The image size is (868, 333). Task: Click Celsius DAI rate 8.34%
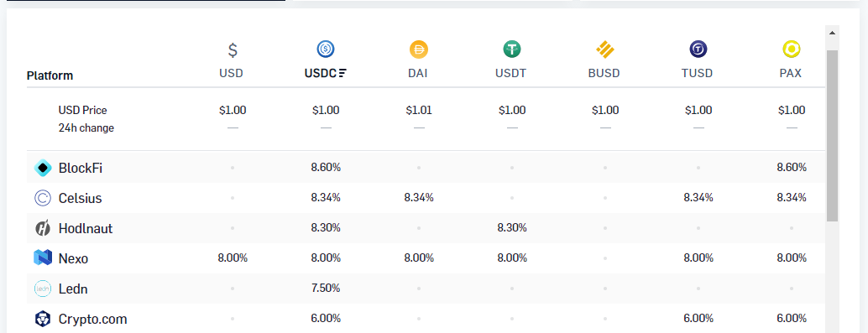419,197
